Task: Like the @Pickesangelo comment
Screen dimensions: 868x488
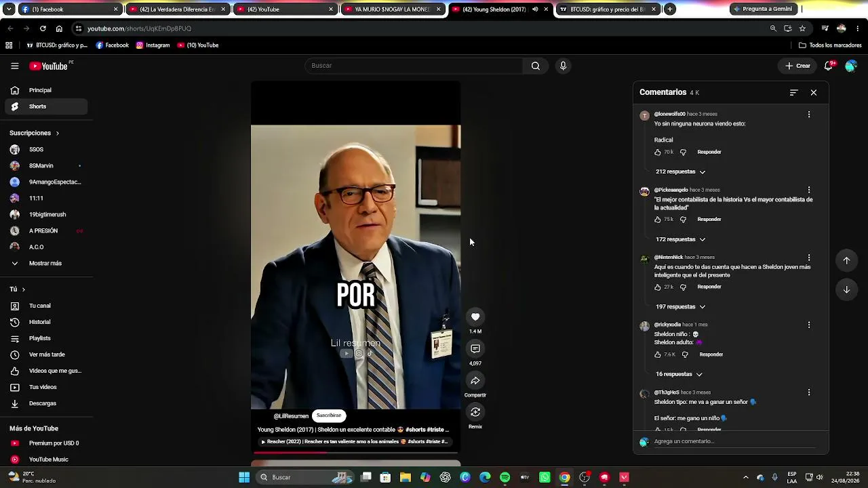Action: pos(658,220)
